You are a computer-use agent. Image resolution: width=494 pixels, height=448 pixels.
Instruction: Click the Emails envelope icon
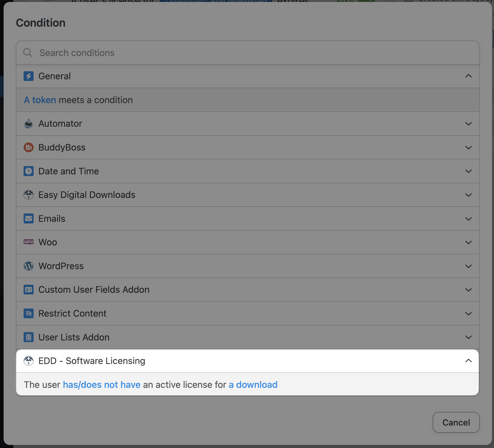(29, 219)
